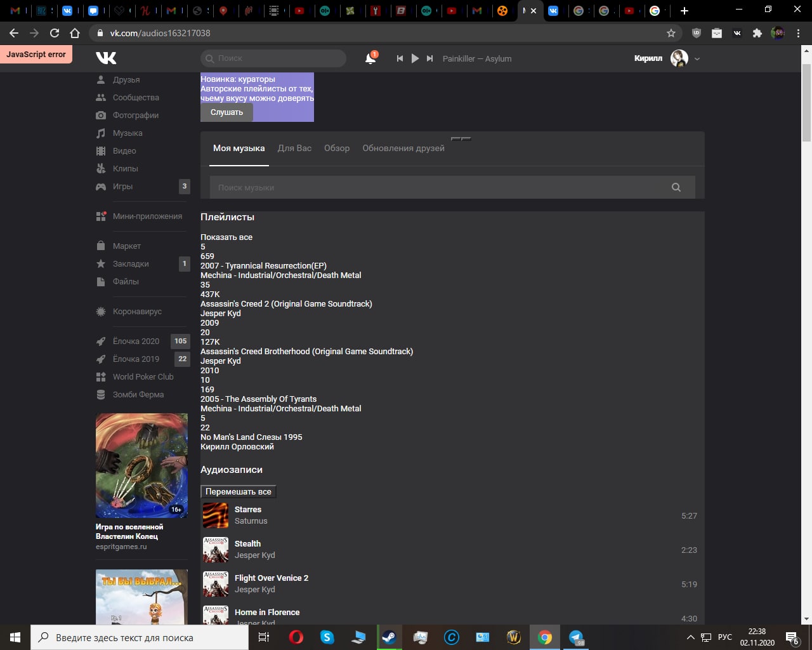Bookmark this page with star icon
Image resolution: width=812 pixels, height=650 pixels.
coord(671,33)
